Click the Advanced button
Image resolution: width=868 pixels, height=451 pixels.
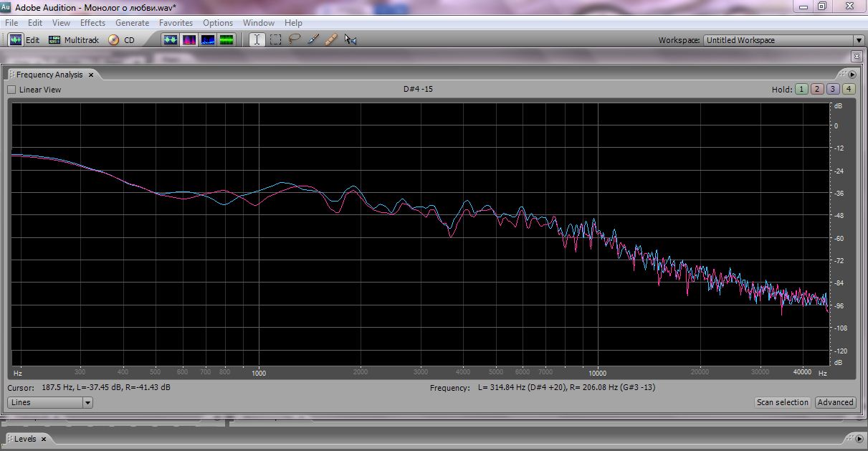pos(835,402)
